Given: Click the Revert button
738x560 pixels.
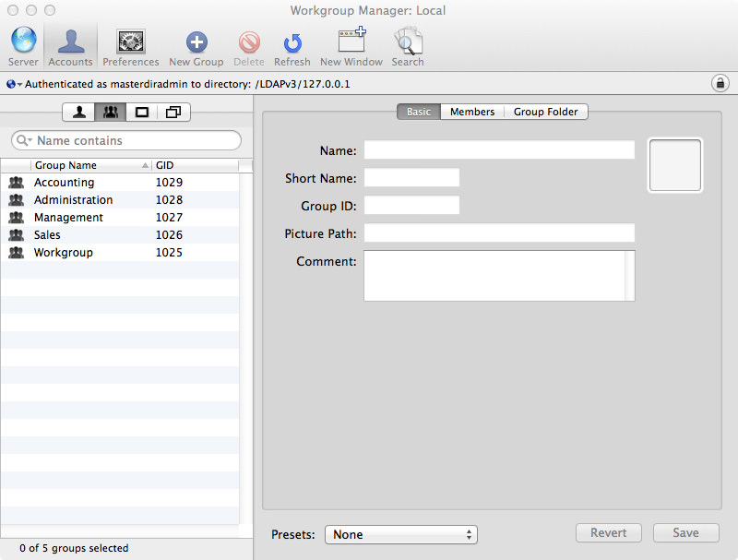Looking at the screenshot, I should [x=609, y=532].
